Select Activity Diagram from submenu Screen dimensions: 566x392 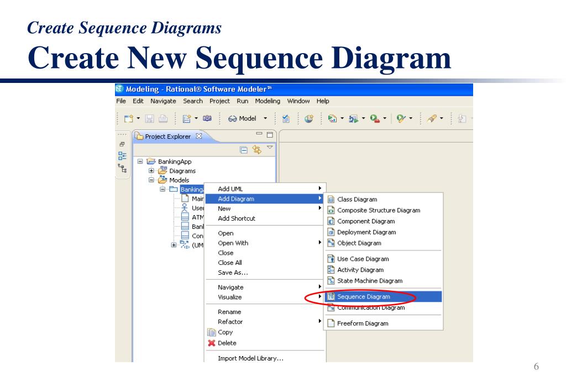[384, 270]
